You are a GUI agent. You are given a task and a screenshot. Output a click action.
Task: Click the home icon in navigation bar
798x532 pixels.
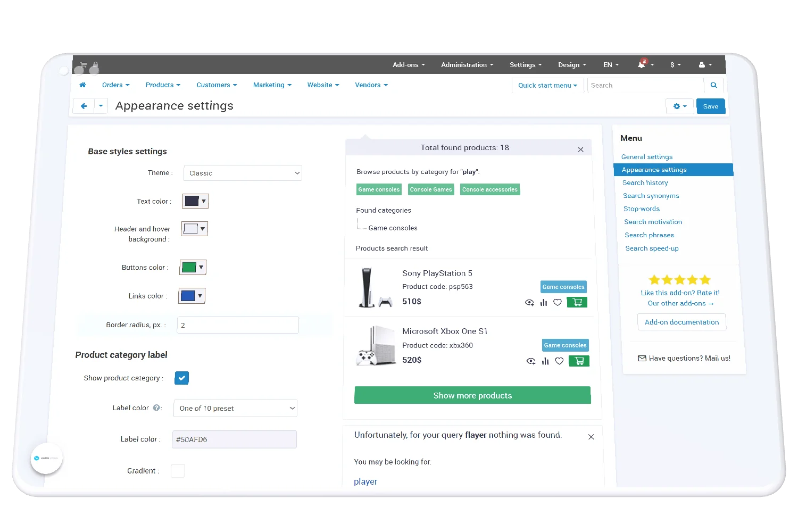coord(82,85)
